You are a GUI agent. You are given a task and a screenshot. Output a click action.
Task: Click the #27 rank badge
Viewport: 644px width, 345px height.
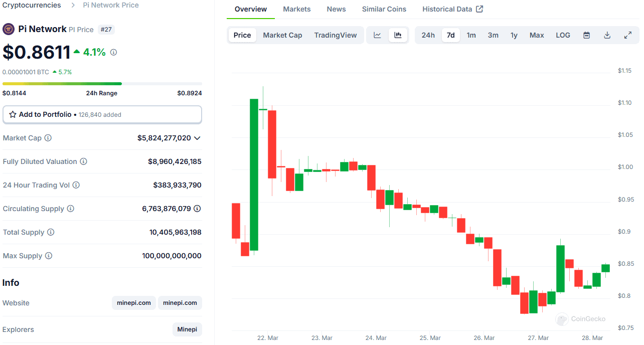[106, 30]
